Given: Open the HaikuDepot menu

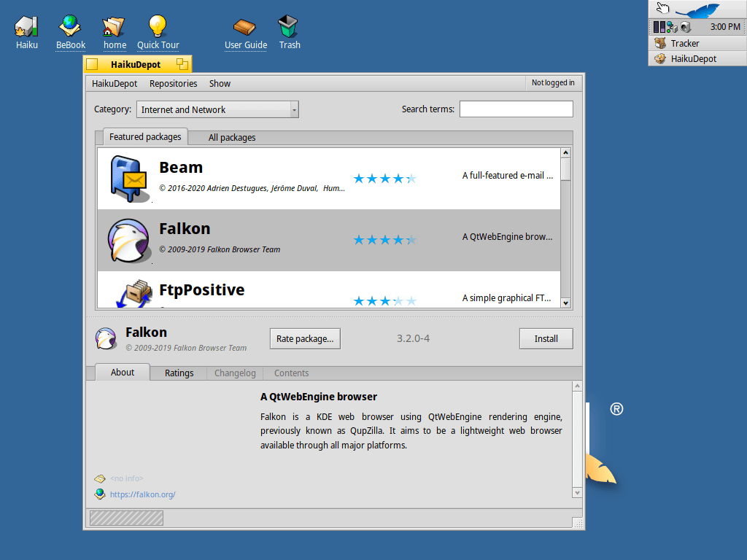Looking at the screenshot, I should tap(115, 83).
